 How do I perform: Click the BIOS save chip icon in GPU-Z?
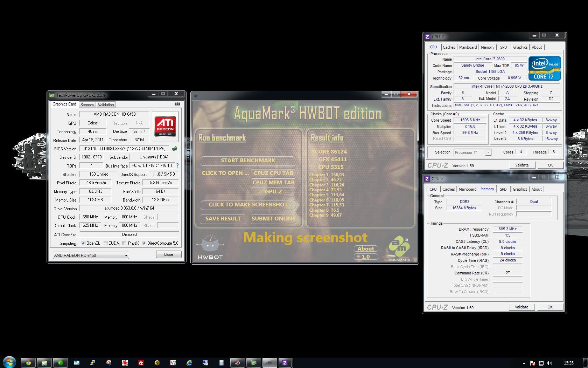point(175,149)
